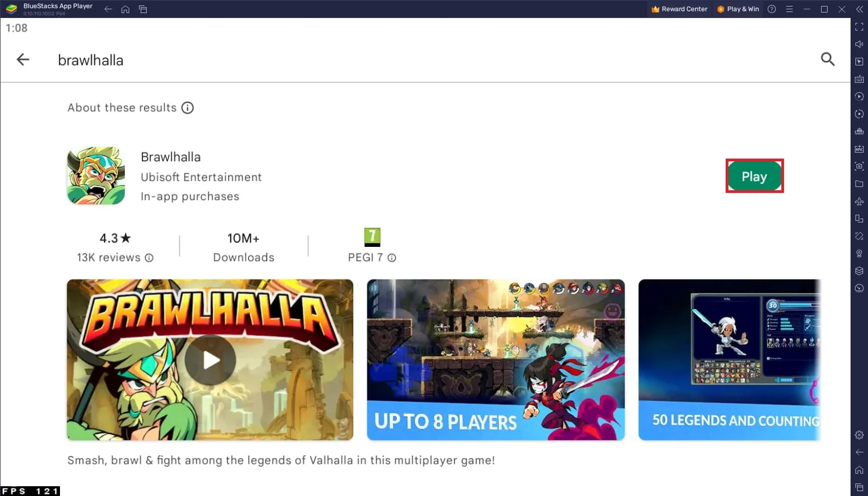Open the Reward Center
The image size is (868, 496).
[679, 9]
